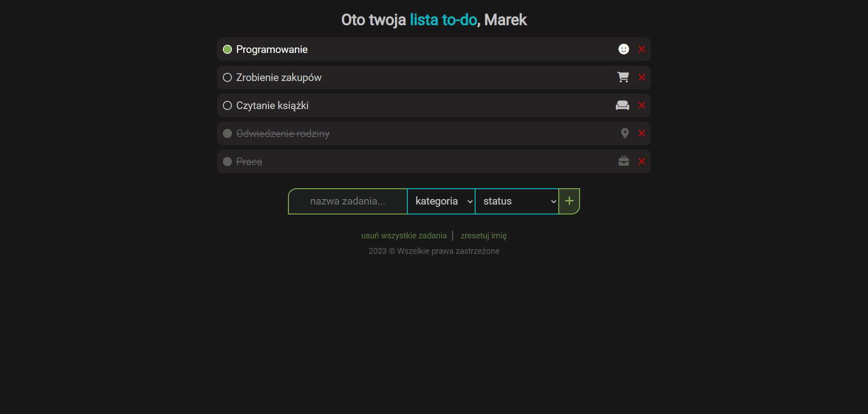Click the Czytanie książki task text
868x414 pixels.
[x=272, y=105]
